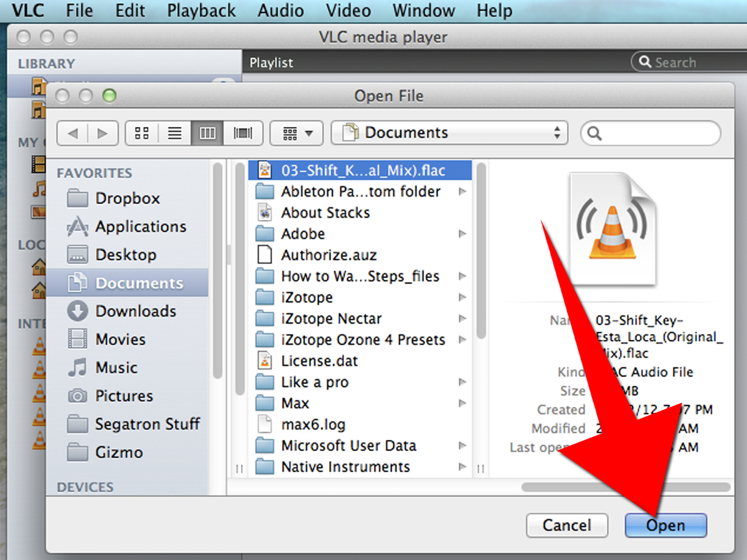
Task: Click the Open File search field
Action: tap(651, 133)
